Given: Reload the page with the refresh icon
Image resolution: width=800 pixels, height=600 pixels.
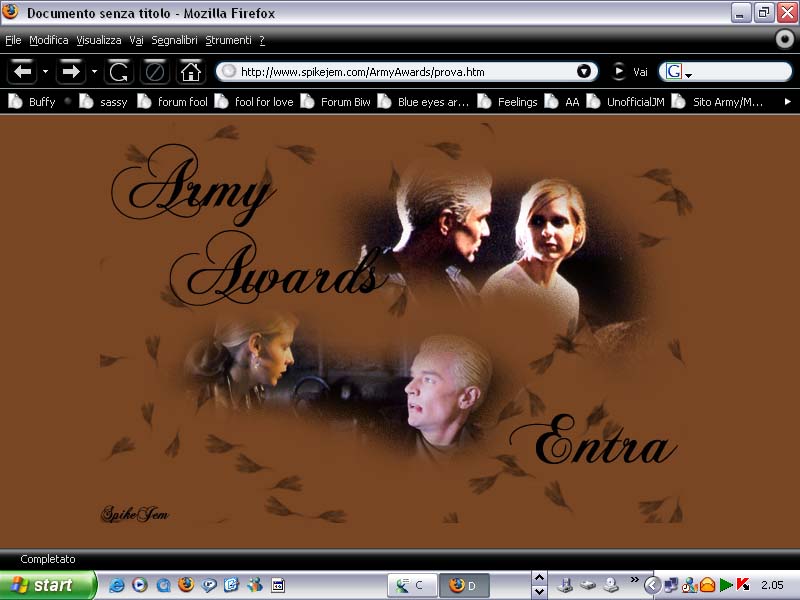Looking at the screenshot, I should click(119, 71).
